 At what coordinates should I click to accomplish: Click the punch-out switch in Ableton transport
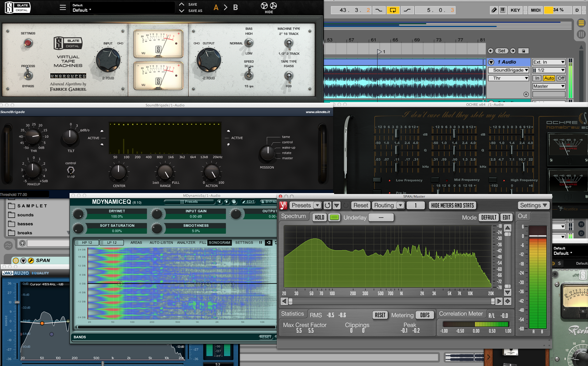407,10
